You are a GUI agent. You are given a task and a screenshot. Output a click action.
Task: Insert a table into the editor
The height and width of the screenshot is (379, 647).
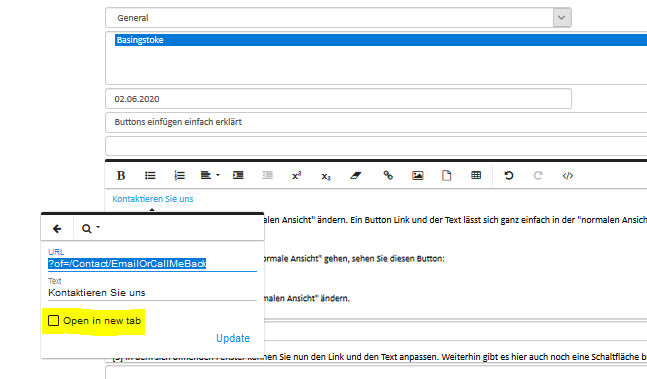point(476,176)
